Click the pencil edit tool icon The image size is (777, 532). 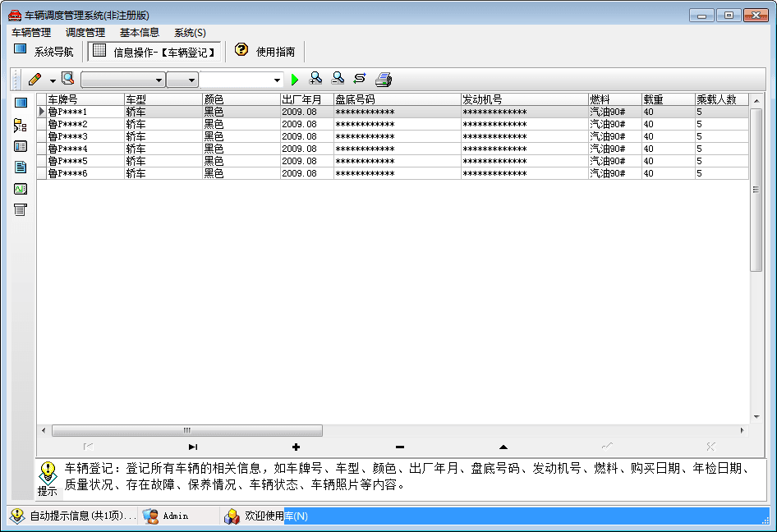click(34, 80)
